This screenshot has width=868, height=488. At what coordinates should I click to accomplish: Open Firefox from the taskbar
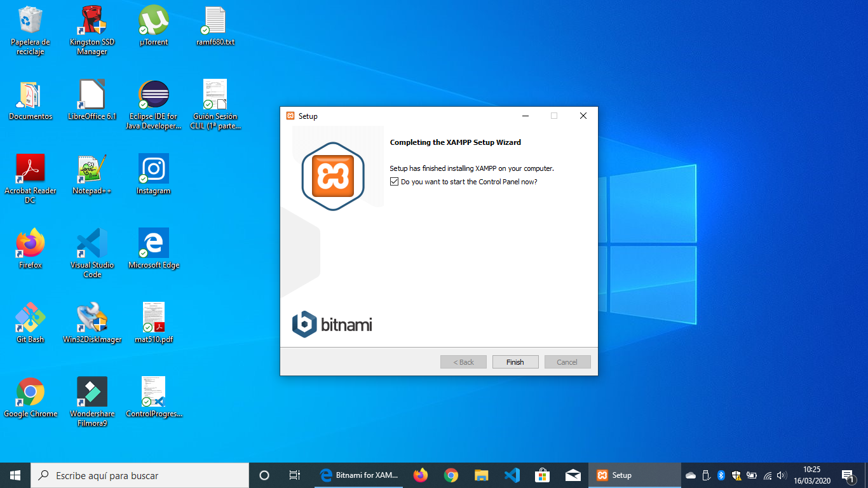pos(421,475)
